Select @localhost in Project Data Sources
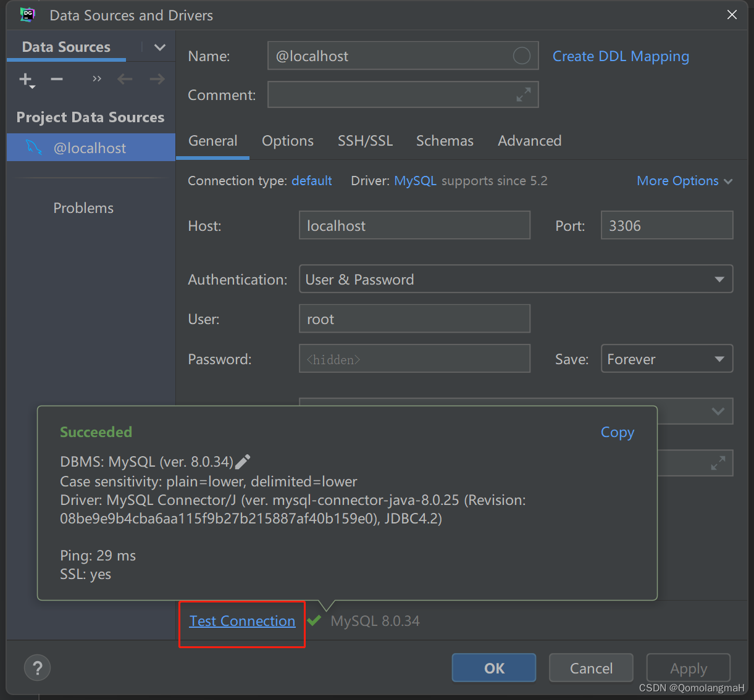The width and height of the screenshot is (754, 700). 91,148
